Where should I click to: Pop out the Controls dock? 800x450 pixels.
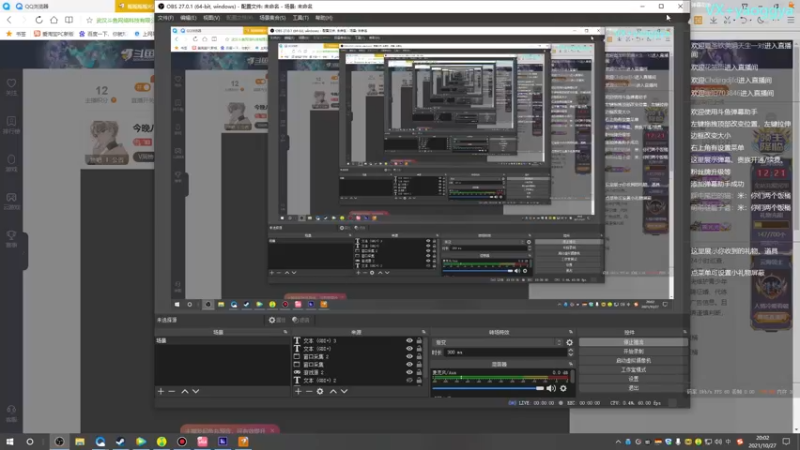(x=685, y=332)
